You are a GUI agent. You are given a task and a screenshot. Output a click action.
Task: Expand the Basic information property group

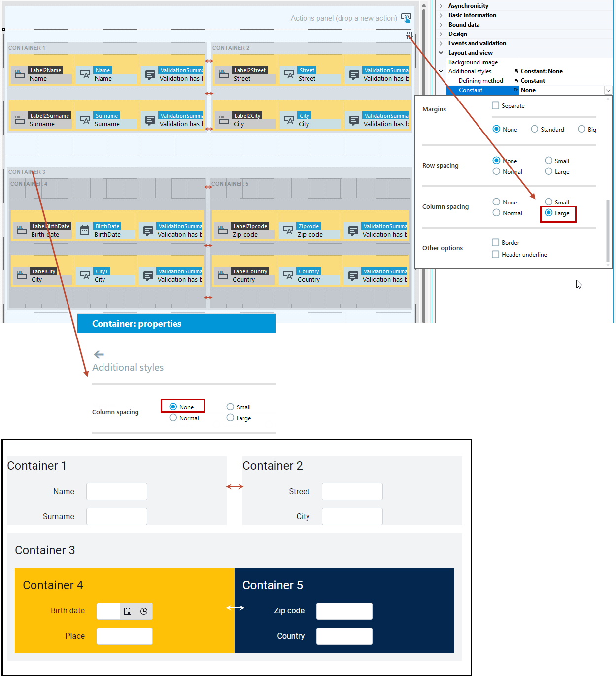point(441,15)
